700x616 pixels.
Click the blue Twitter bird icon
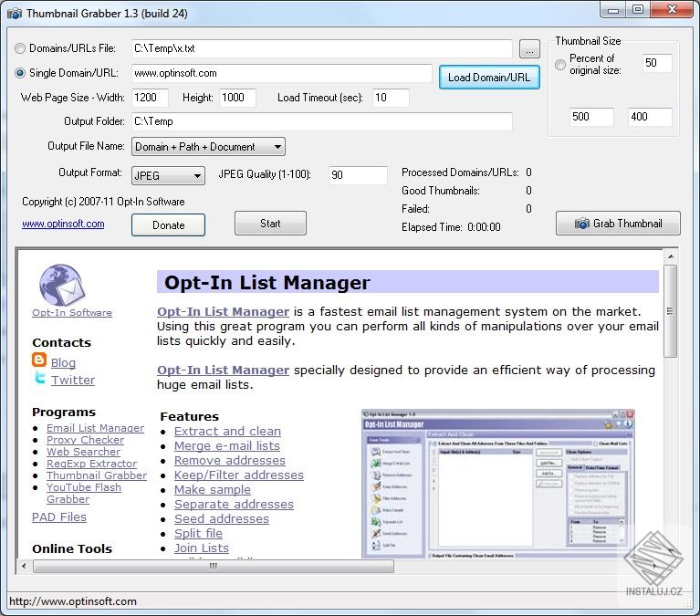point(40,378)
